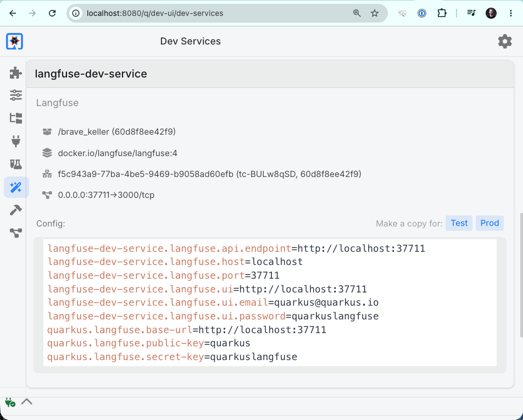Click the ui.email config line
The width and height of the screenshot is (523, 420).
point(213,302)
